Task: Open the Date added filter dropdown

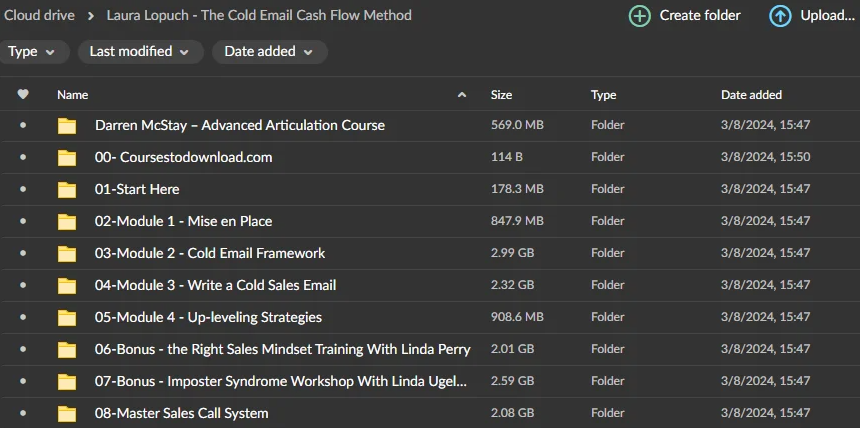Action: click(x=269, y=52)
